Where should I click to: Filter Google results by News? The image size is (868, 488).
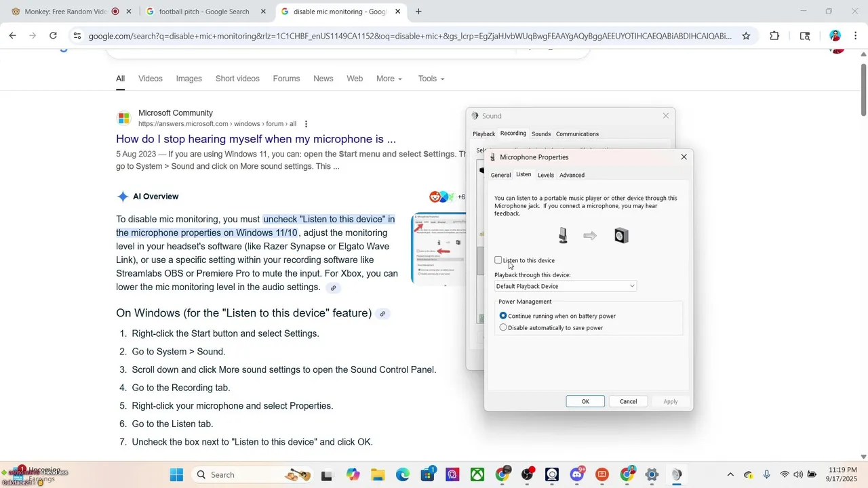tap(323, 79)
